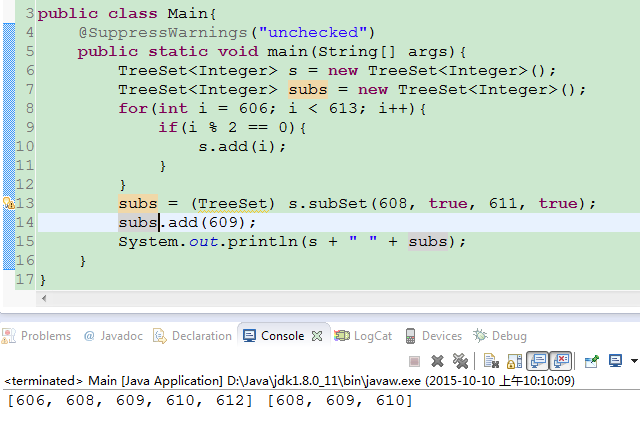Click the s.add(i); statement on line 10

tap(242, 146)
